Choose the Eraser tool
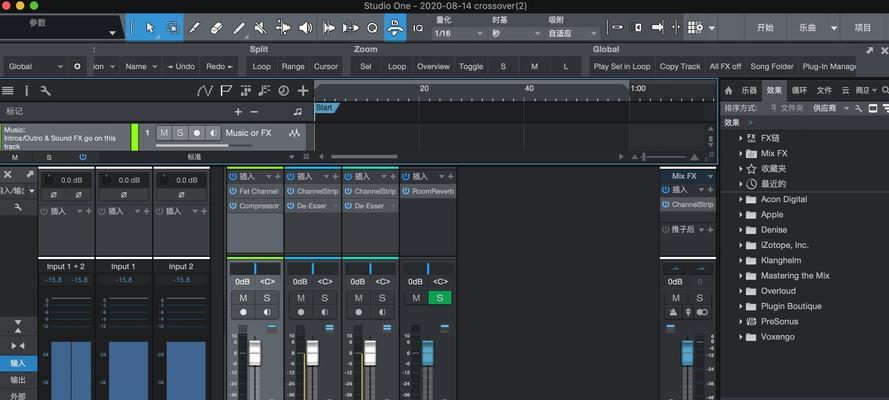The height and width of the screenshot is (400, 889). click(216, 27)
